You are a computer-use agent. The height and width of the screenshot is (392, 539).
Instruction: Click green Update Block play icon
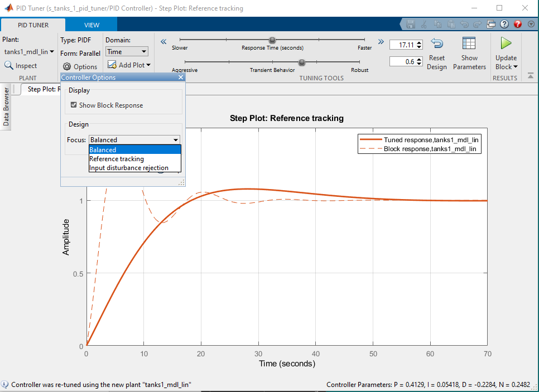[x=506, y=43]
